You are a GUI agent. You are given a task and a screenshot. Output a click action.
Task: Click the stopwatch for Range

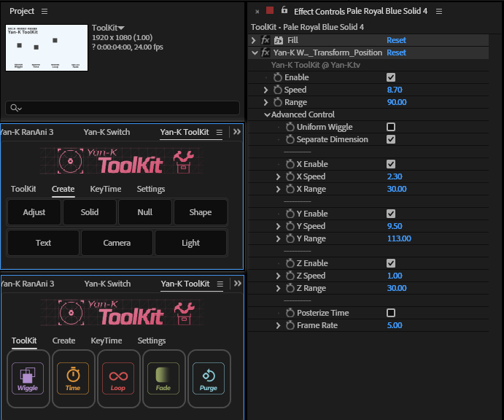click(x=278, y=102)
